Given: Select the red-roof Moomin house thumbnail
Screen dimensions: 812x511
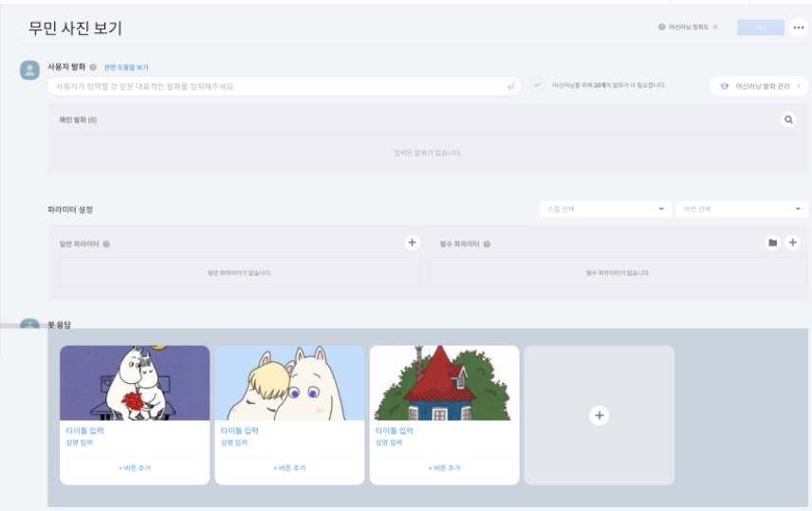Looking at the screenshot, I should pyautogui.click(x=444, y=383).
